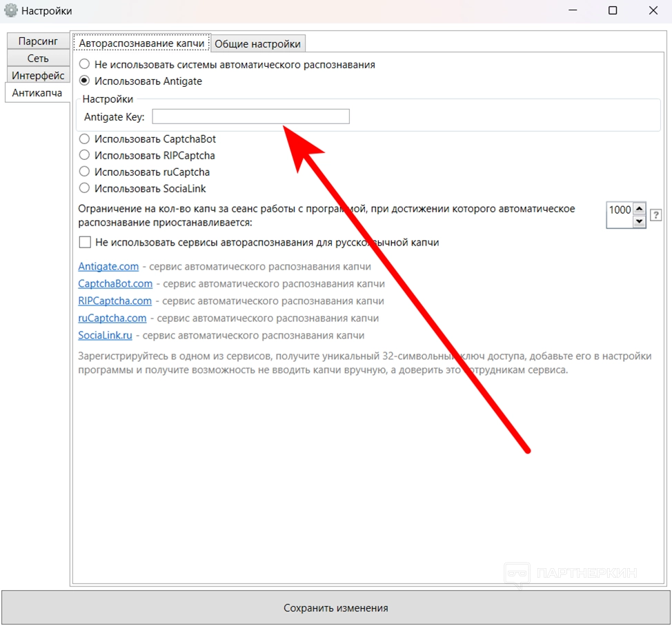Enable 'Не использовать сервисы автораспознавания' checkbox
Screen dimensions: 672x626
point(85,242)
